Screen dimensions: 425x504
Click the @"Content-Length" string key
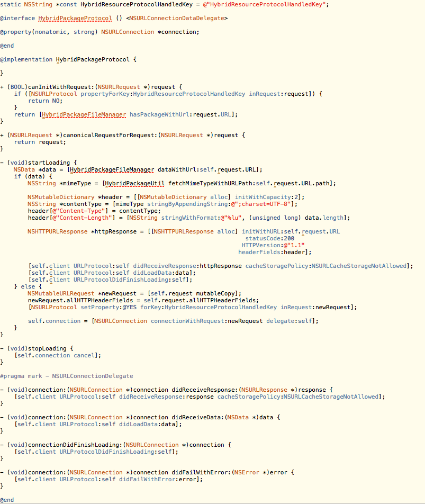coord(82,218)
